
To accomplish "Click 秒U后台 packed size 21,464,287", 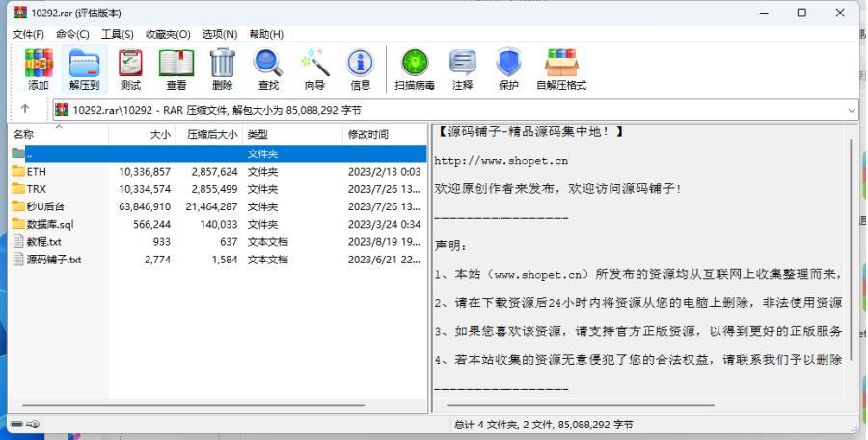I will pyautogui.click(x=211, y=206).
